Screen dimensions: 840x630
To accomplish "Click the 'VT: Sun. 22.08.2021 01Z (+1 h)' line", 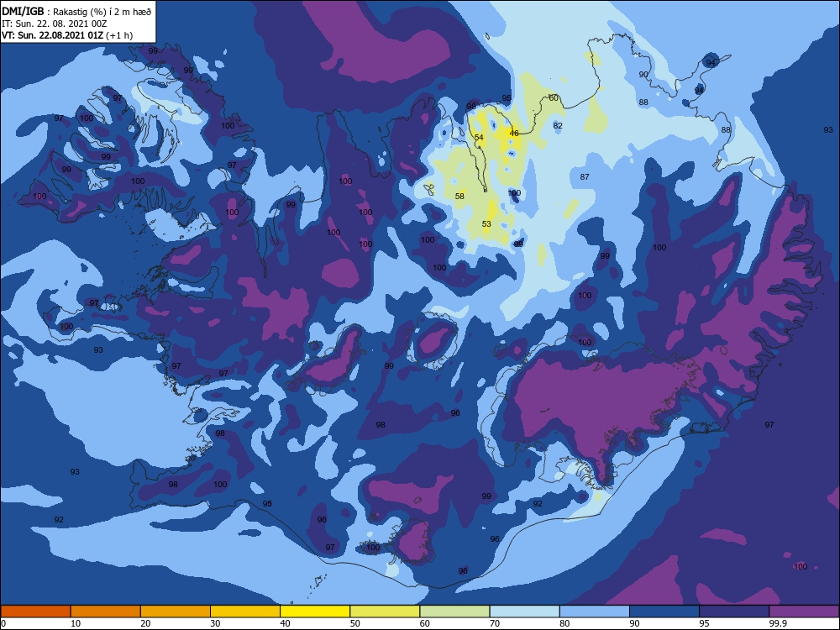I will (67, 35).
